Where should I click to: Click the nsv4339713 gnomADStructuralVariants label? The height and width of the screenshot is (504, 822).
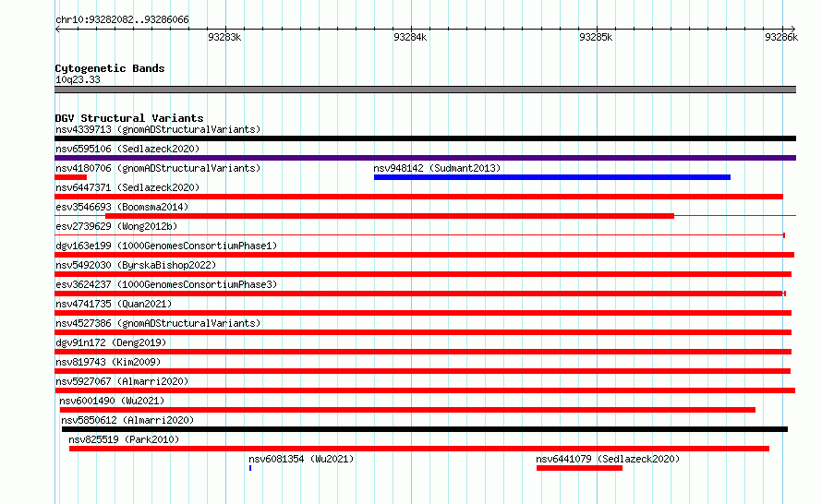point(158,129)
